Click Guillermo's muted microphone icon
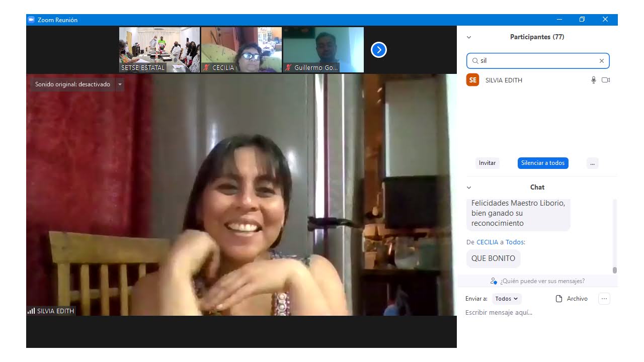This screenshot has width=644, height=362. 288,67
